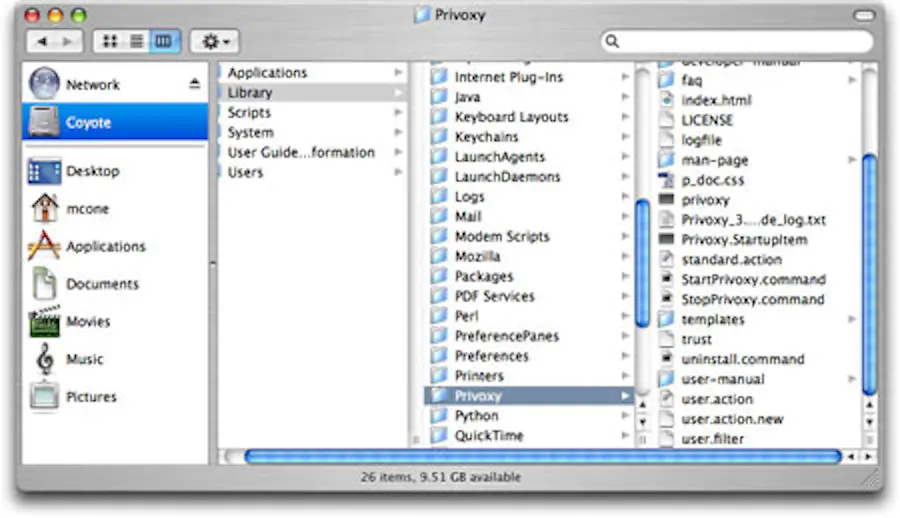The image size is (900, 518).
Task: Expand arrow next to System row
Action: pyautogui.click(x=398, y=132)
